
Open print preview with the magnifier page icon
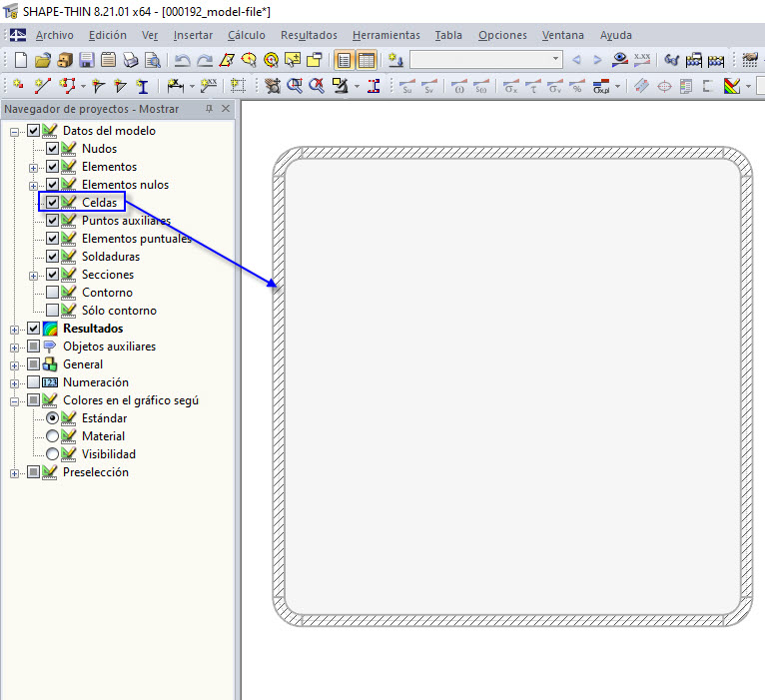click(153, 60)
